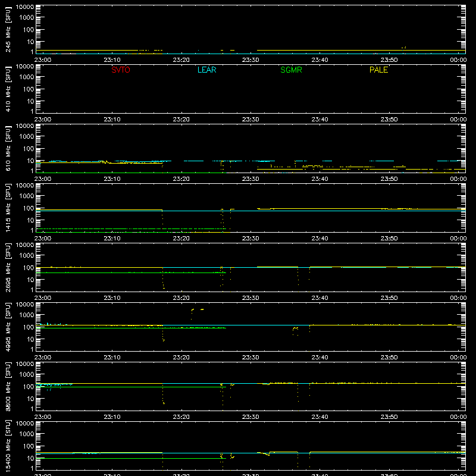Click the 23:00 time label under 245 MHz panel

(x=43, y=60)
